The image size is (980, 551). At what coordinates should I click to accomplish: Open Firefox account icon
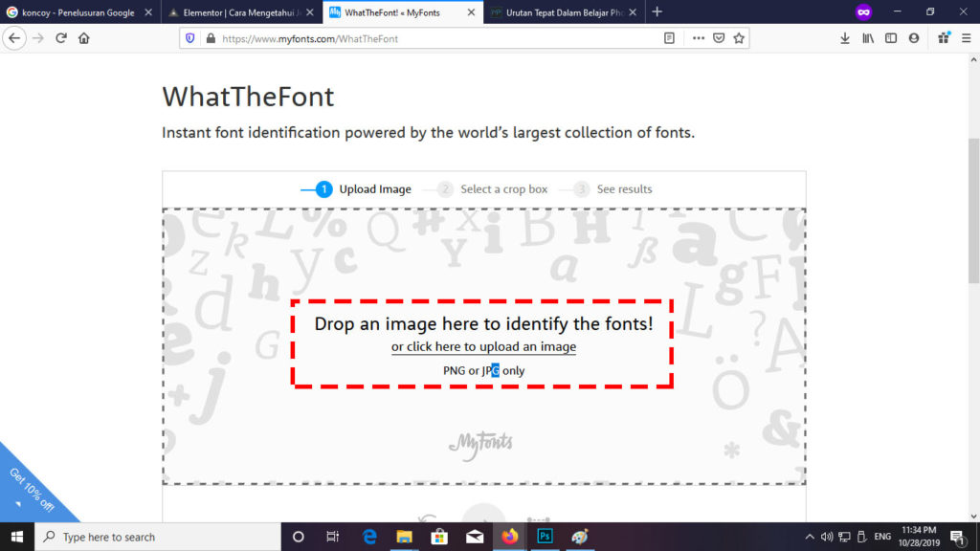coord(914,38)
